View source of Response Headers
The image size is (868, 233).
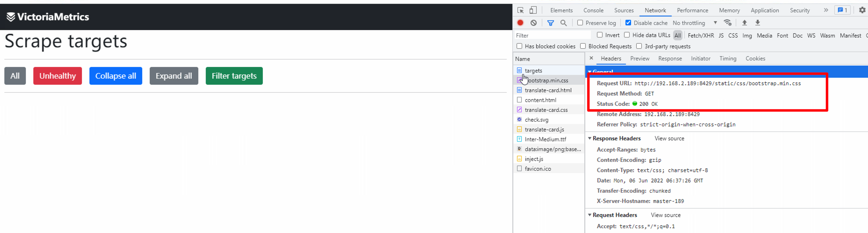669,138
